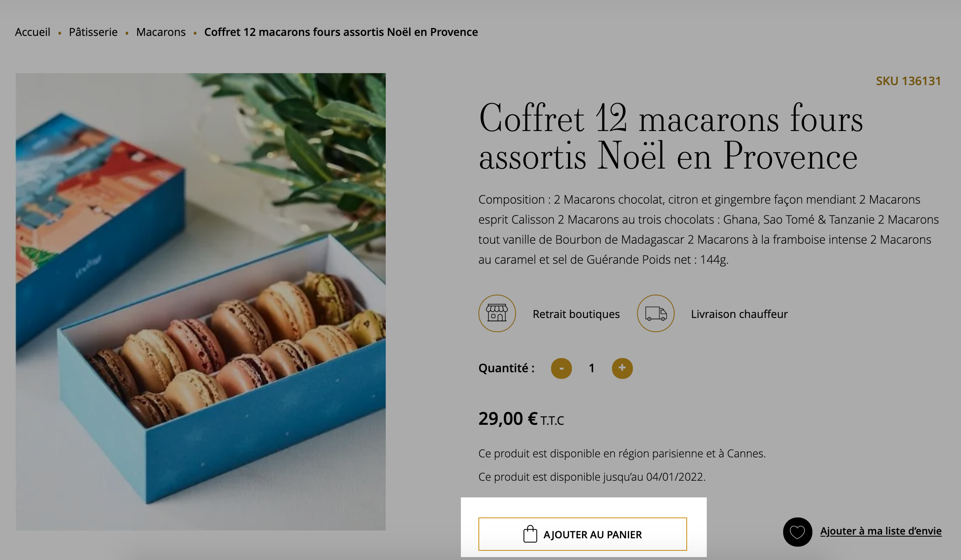Click the product title heading
The height and width of the screenshot is (560, 961).
[x=671, y=137]
